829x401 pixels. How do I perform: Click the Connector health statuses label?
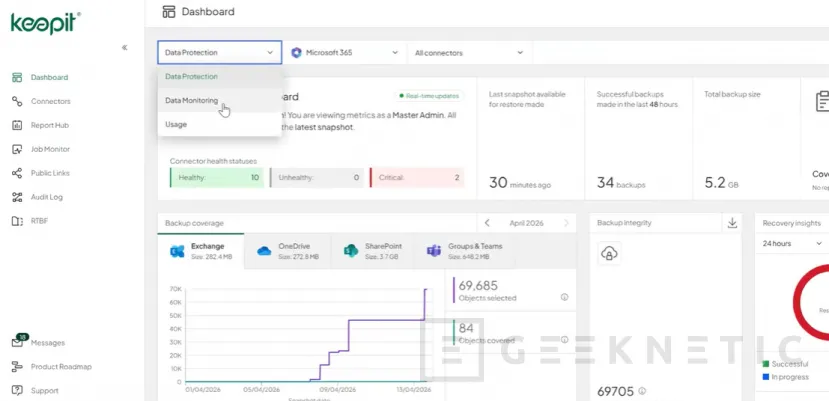tap(214, 161)
